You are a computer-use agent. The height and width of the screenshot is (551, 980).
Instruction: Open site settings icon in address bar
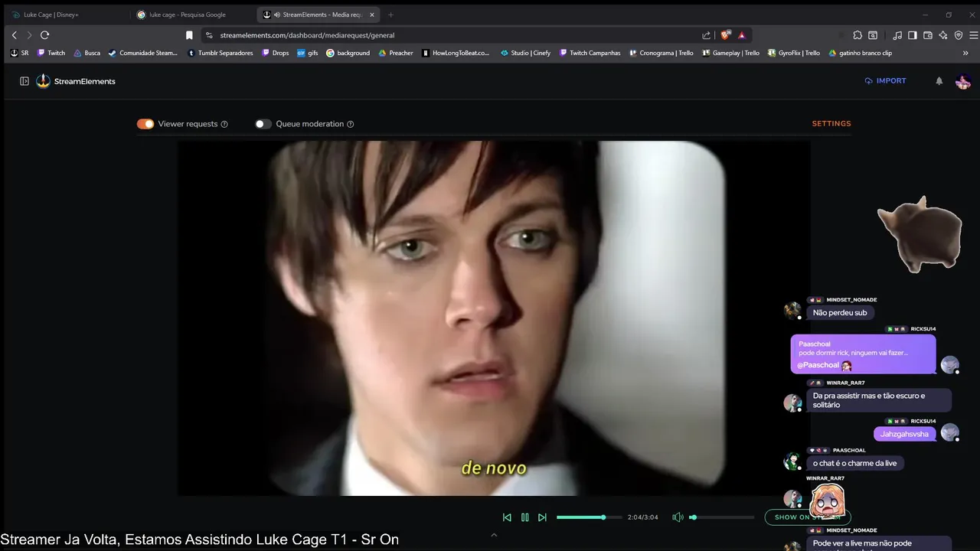[x=209, y=35]
